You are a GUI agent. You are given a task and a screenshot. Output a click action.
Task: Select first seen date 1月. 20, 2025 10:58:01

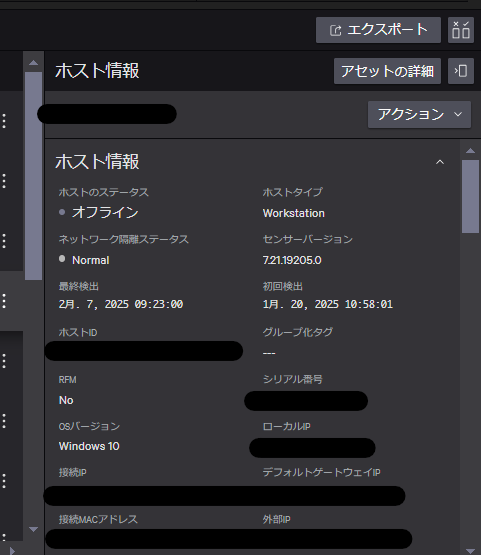pyautogui.click(x=328, y=304)
